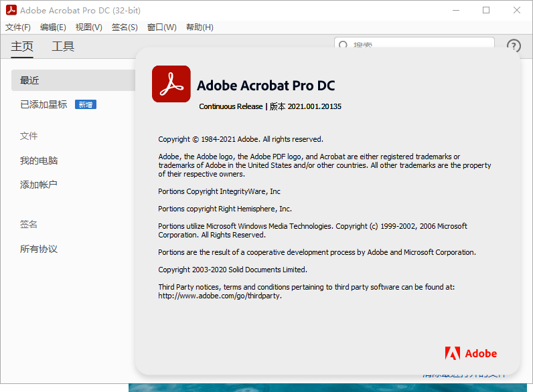Click Portions Copyright IntegrityWare, Inc text
Screen dimensions: 533x392
pyautogui.click(x=219, y=191)
